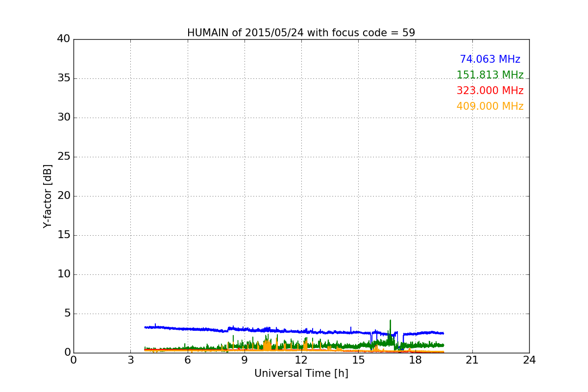The height and width of the screenshot is (392, 588).
Task: Select the 409.000 MHz legend label
Action: (490, 106)
